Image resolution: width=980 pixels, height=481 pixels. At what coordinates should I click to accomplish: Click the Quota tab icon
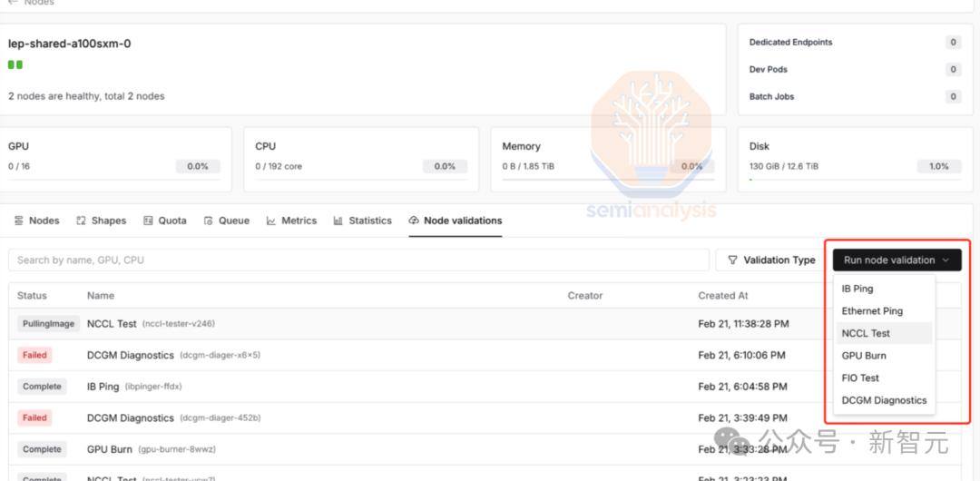click(x=148, y=221)
